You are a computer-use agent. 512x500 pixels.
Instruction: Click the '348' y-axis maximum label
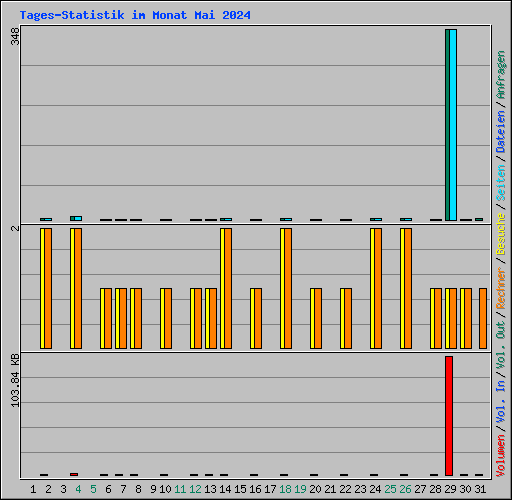[15, 36]
